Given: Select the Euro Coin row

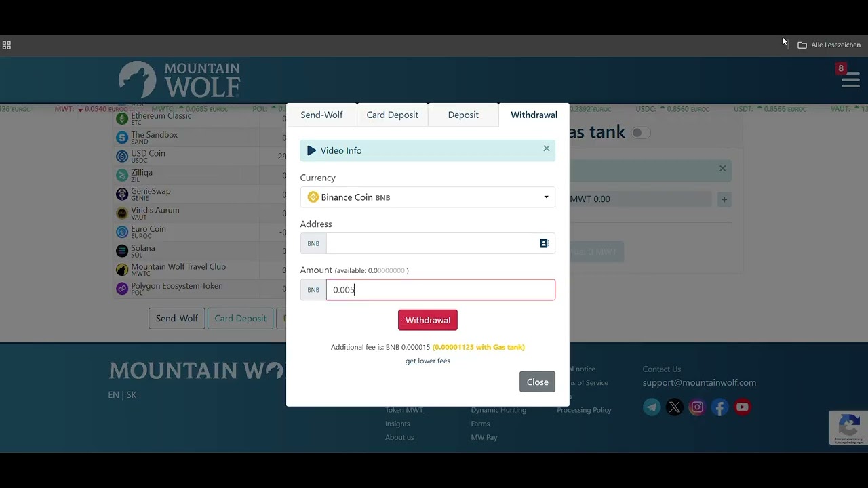Looking at the screenshot, I should tap(200, 232).
